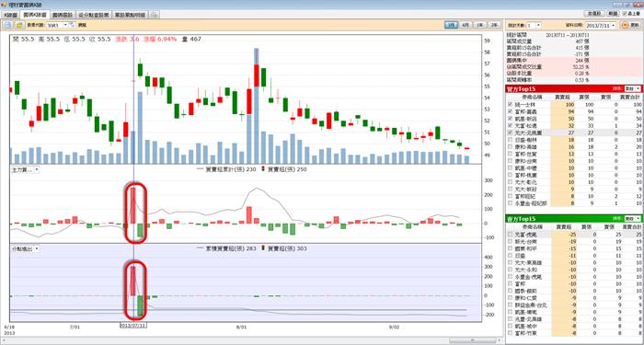Viewport: 644px width, 345px height.
Task: Click the 買方Top15 red header title
Action: pyautogui.click(x=521, y=88)
